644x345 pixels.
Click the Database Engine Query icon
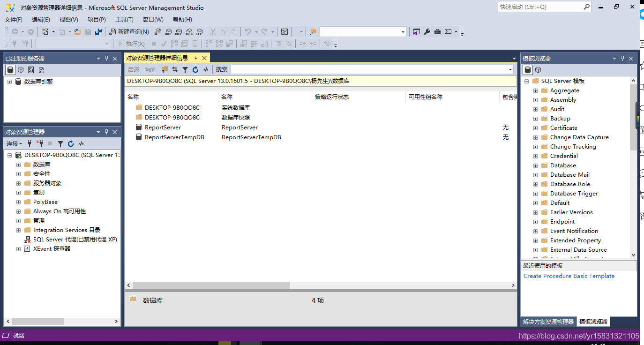click(x=158, y=32)
